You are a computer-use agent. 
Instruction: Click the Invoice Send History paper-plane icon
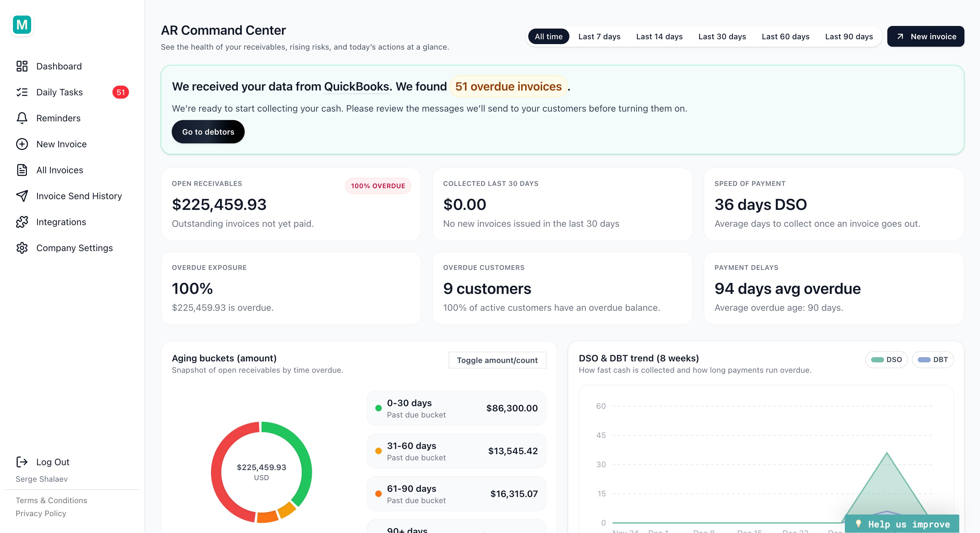(x=22, y=196)
